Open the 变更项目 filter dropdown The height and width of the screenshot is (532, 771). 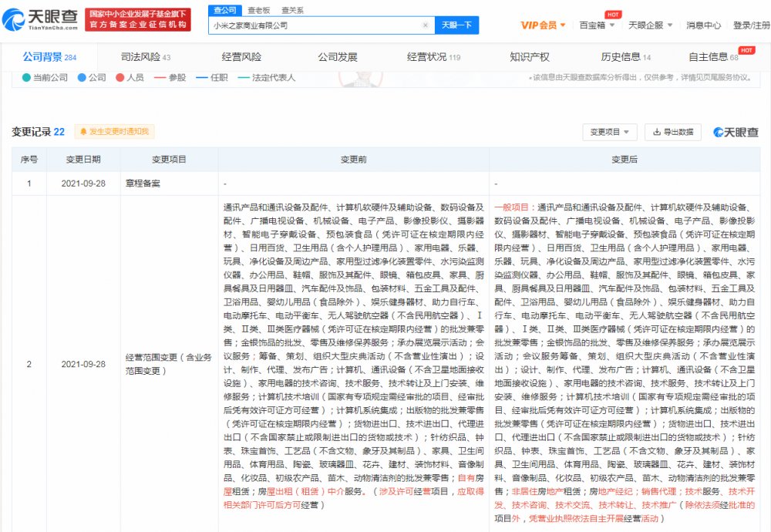pos(609,131)
